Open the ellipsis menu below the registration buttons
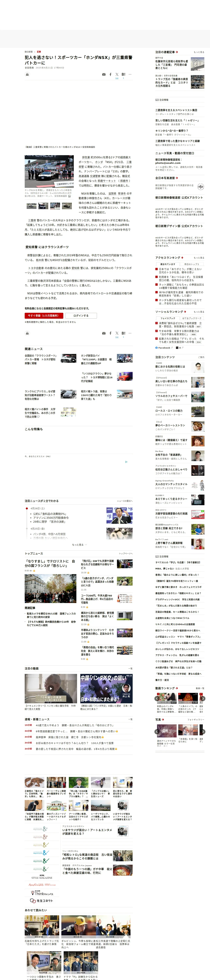 (130, 333)
